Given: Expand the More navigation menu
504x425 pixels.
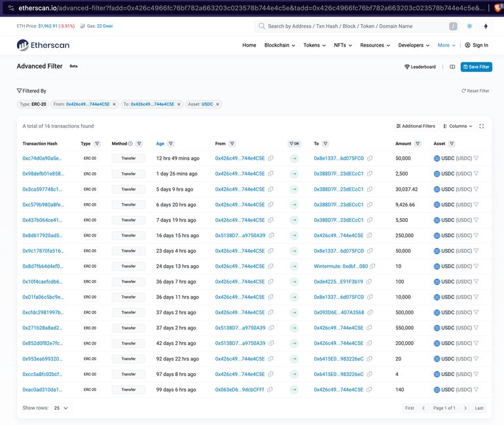Looking at the screenshot, I should (x=446, y=45).
